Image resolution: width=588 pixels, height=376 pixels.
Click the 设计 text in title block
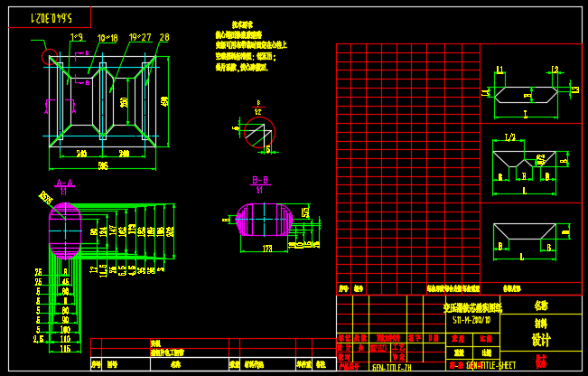coord(541,340)
